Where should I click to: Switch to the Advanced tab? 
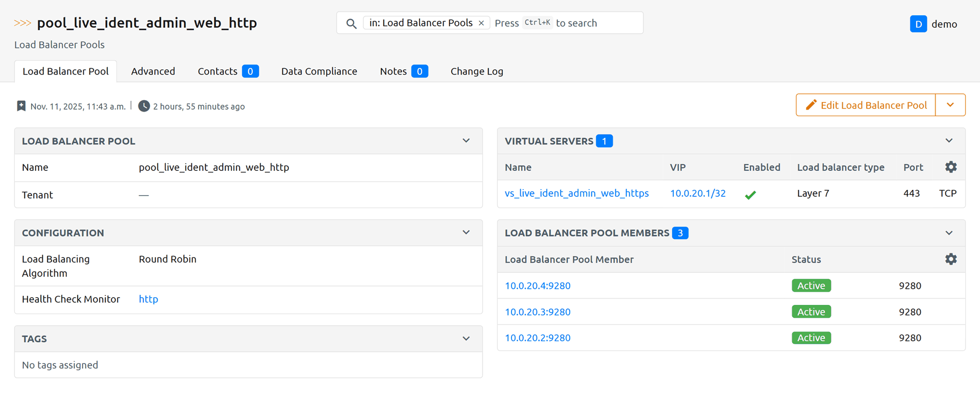click(x=153, y=71)
